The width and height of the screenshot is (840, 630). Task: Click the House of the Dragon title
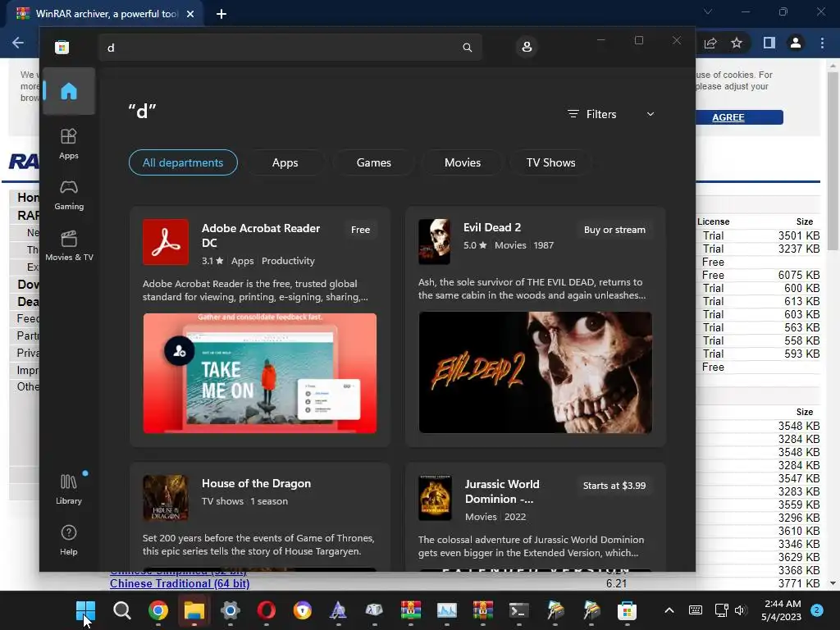click(256, 483)
